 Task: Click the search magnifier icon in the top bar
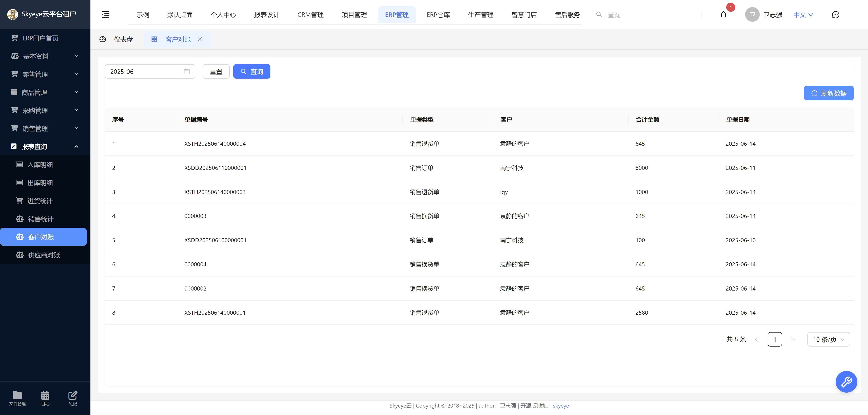(599, 14)
